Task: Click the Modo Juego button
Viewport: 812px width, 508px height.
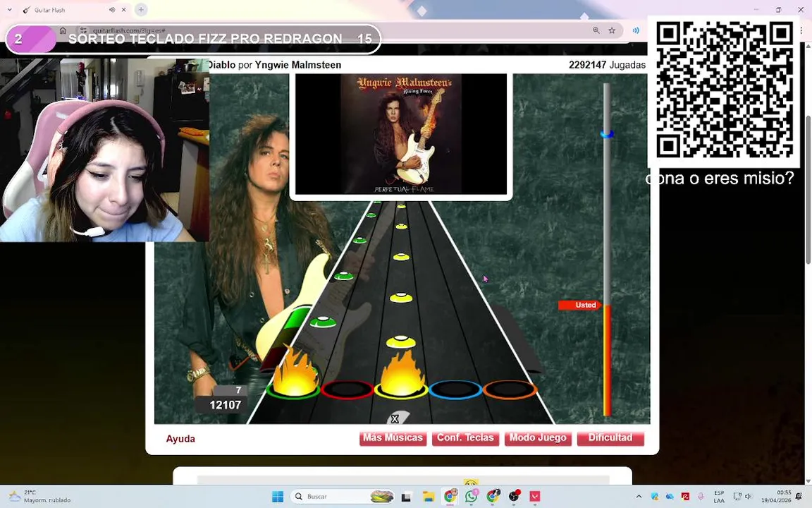Action: point(538,438)
